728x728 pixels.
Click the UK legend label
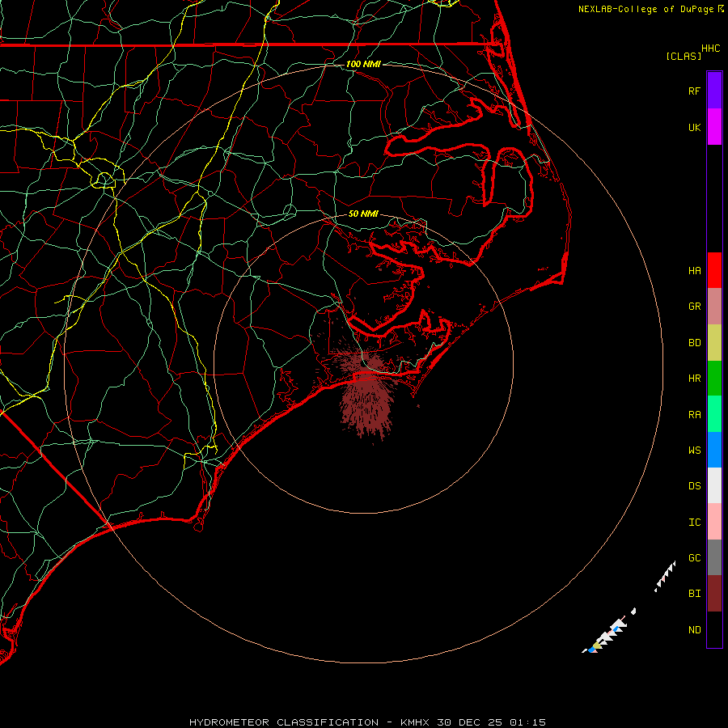coord(694,127)
